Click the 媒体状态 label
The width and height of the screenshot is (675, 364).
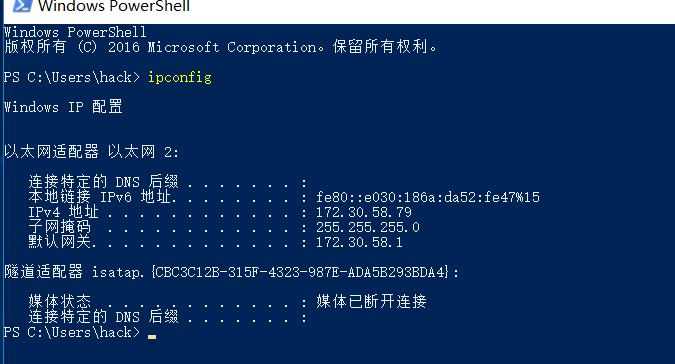point(59,301)
